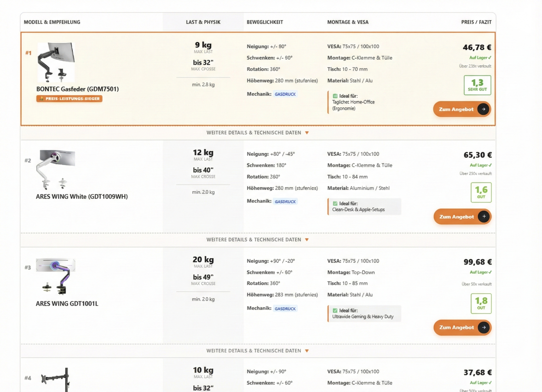Click the purple ARES WING GDT1001L product image
This screenshot has height=392, width=542.
pyautogui.click(x=56, y=276)
